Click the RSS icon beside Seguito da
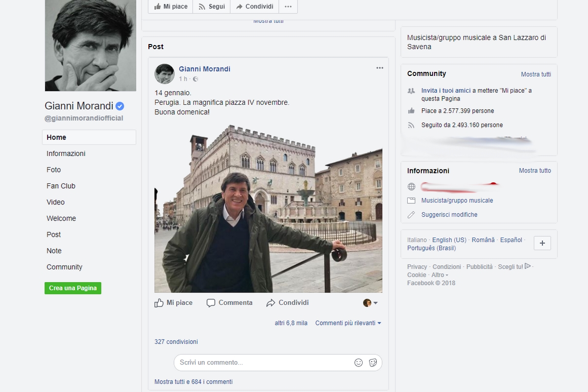Viewport: 588px width, 392px height. click(411, 125)
